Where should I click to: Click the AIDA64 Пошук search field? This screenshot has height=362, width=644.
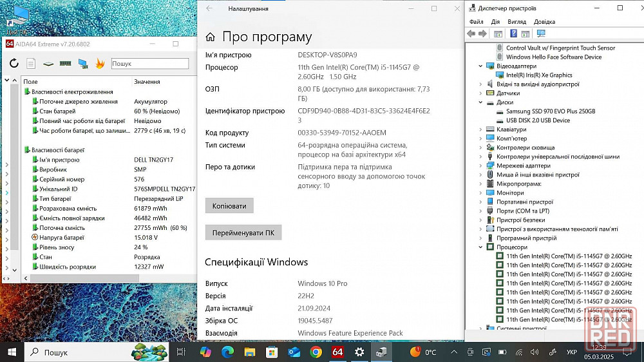(x=150, y=63)
